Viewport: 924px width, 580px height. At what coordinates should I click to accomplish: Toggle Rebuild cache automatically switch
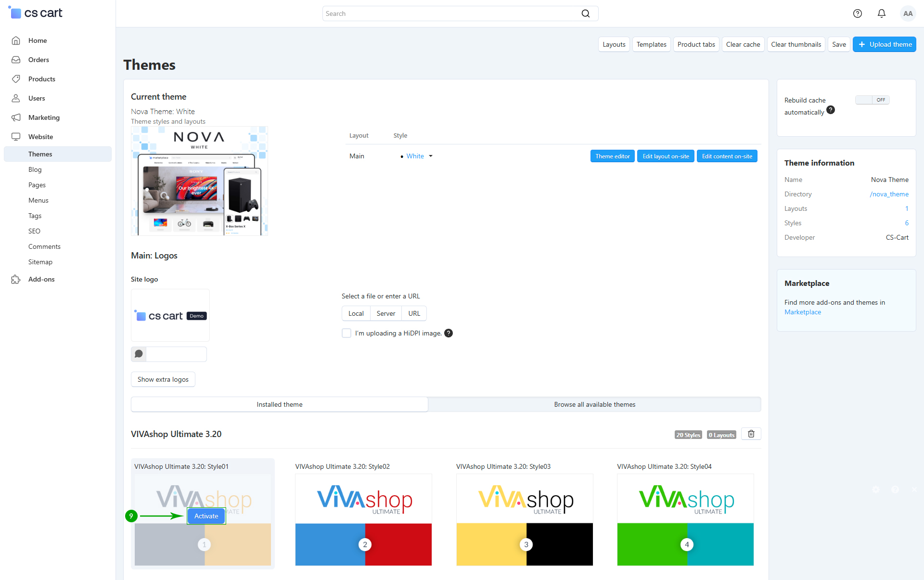pyautogui.click(x=872, y=100)
